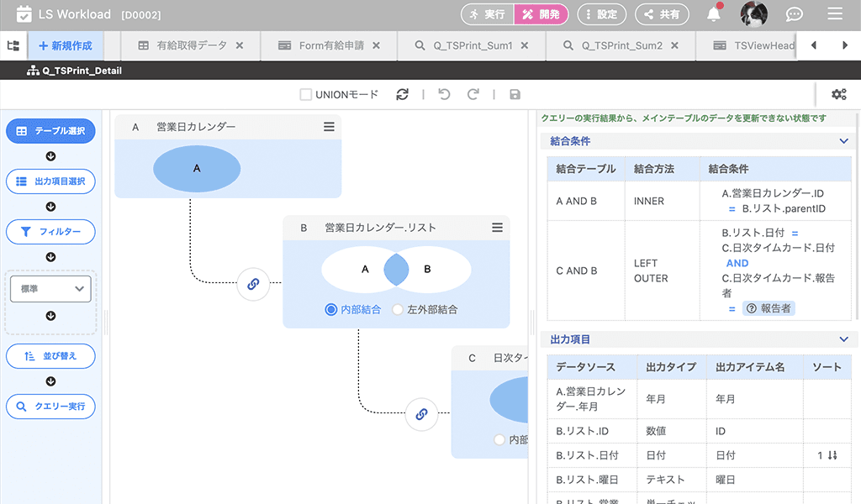This screenshot has width=861, height=504.
Task: Click the save floppy disk icon
Action: [515, 95]
